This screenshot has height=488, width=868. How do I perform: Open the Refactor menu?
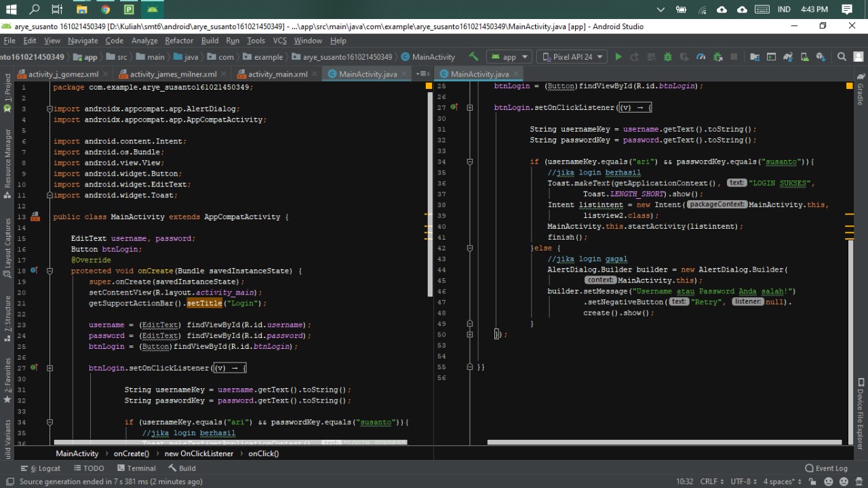[178, 41]
